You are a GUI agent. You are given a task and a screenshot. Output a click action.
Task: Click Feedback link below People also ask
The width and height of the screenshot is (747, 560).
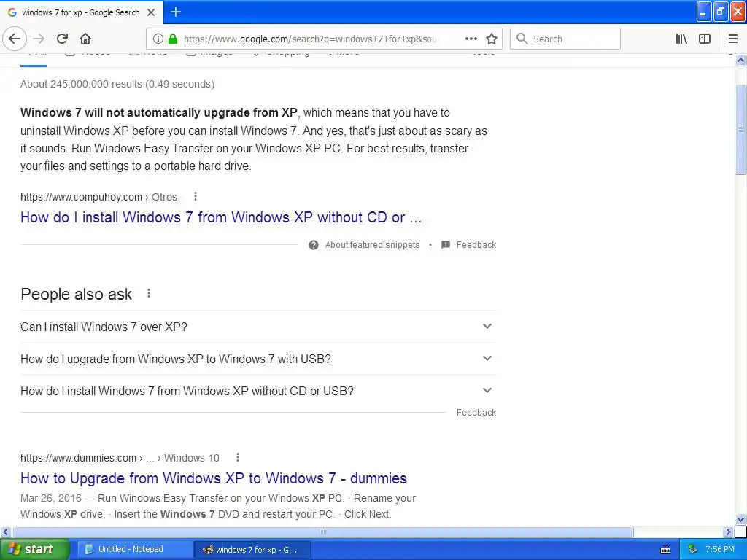[476, 413]
